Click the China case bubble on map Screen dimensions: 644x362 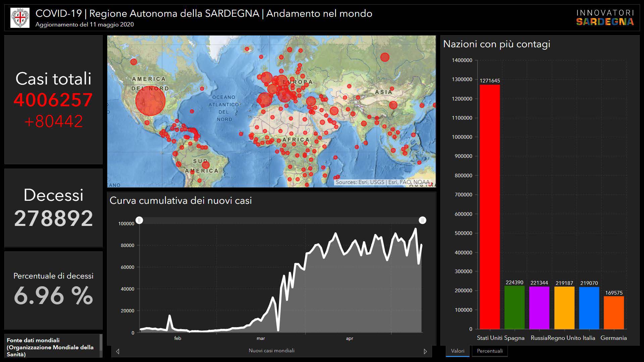pos(393,105)
